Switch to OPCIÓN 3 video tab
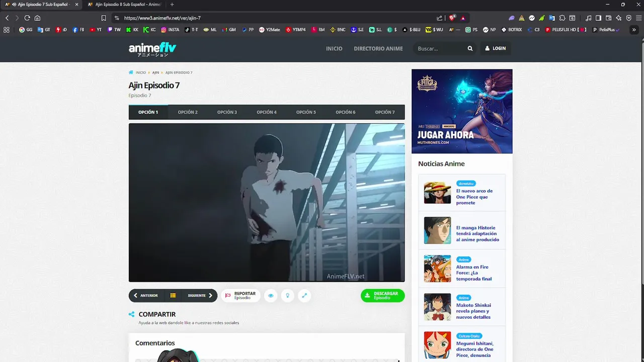The width and height of the screenshot is (644, 362). pyautogui.click(x=227, y=112)
